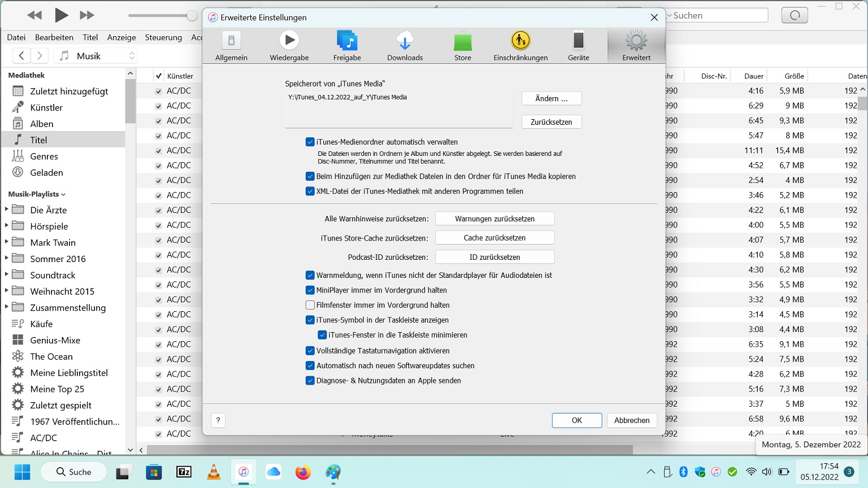Toggle iTunes-Fenster in Taskleiste minimieren checkbox
This screenshot has height=488, width=868.
[x=322, y=335]
